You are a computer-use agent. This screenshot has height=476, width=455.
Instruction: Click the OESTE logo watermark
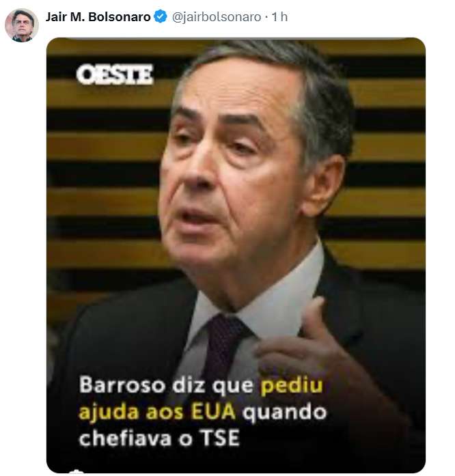pyautogui.click(x=115, y=74)
